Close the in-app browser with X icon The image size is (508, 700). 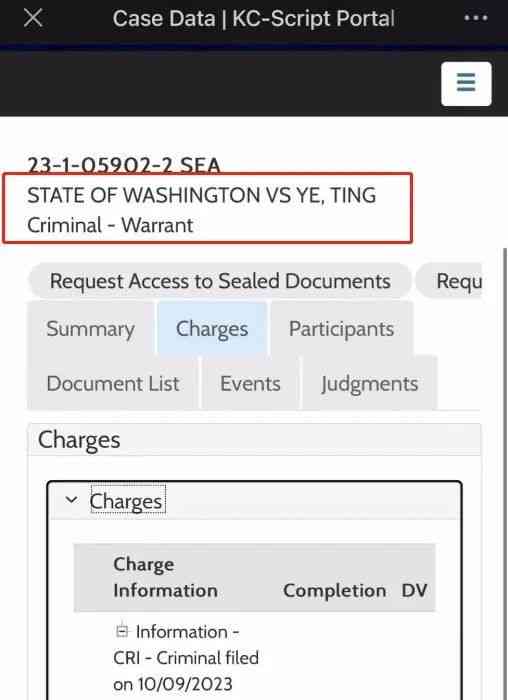coord(33,18)
